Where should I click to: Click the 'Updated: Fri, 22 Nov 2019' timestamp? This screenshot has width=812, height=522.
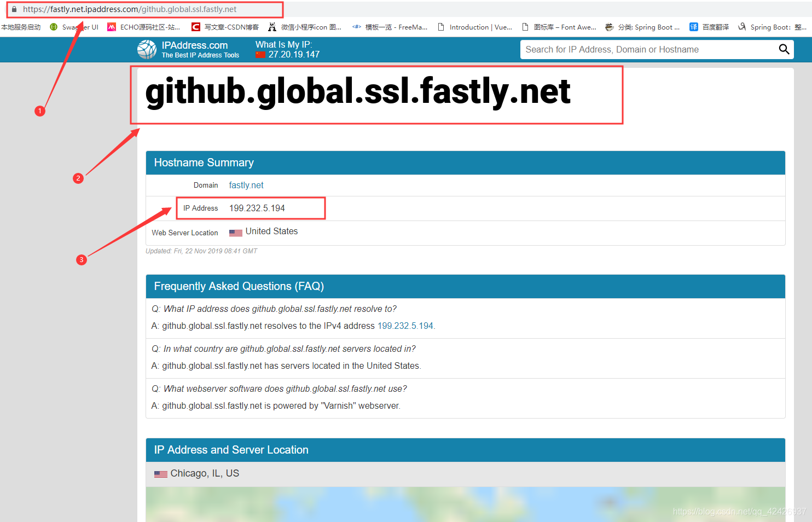[x=201, y=251]
